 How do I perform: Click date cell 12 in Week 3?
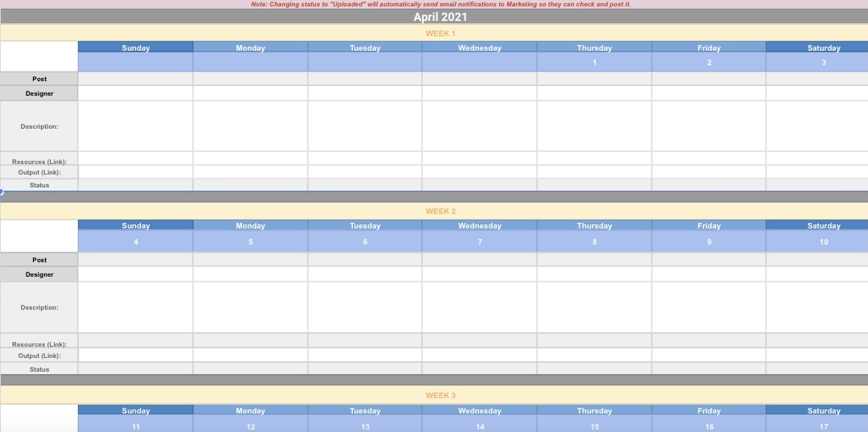point(250,424)
